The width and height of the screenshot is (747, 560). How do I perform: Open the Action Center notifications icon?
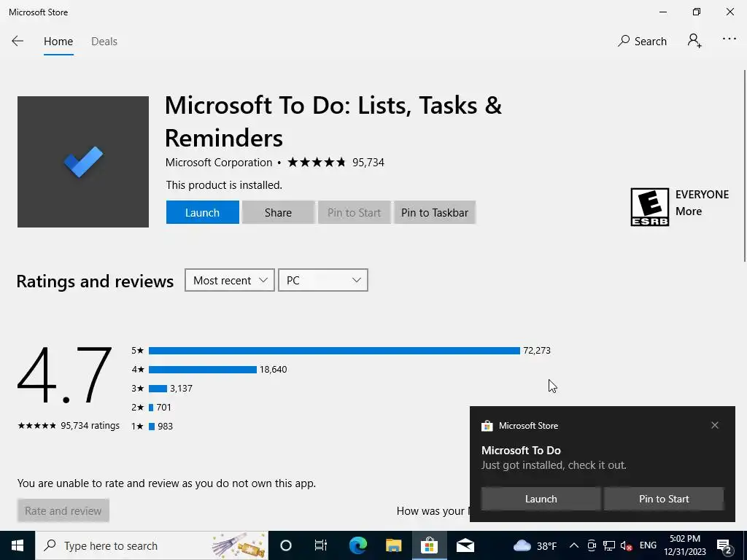(724, 545)
